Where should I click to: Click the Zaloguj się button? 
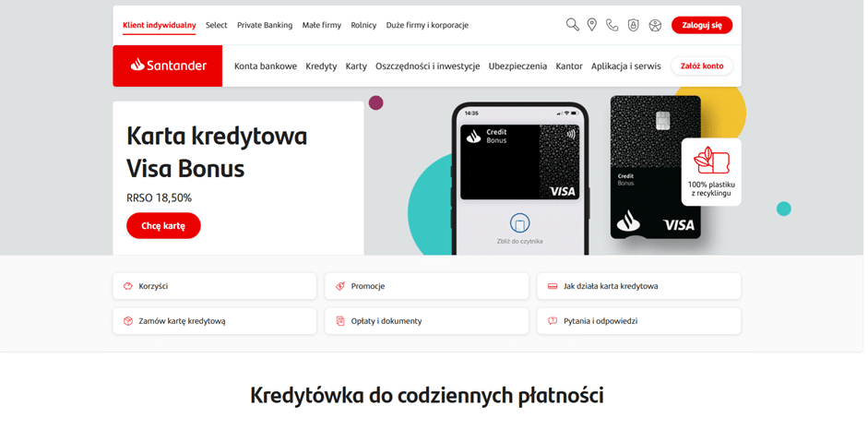pos(702,25)
